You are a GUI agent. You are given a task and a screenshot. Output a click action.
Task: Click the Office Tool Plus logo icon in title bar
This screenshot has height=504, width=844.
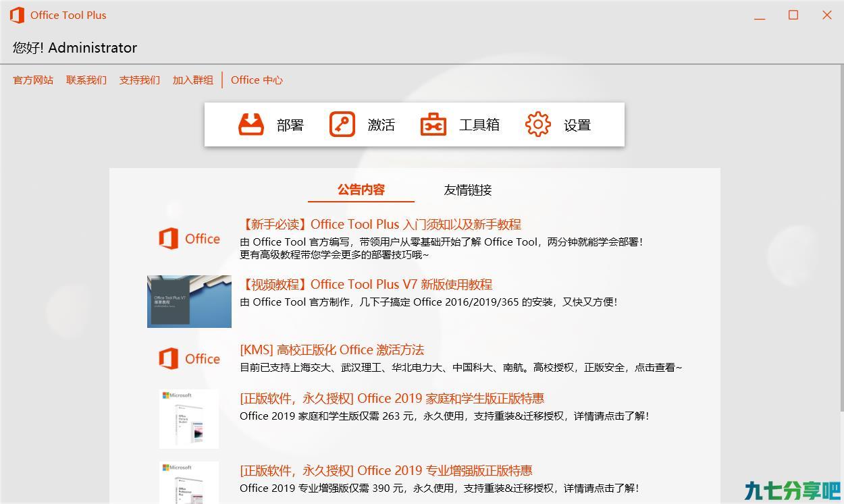pyautogui.click(x=17, y=15)
